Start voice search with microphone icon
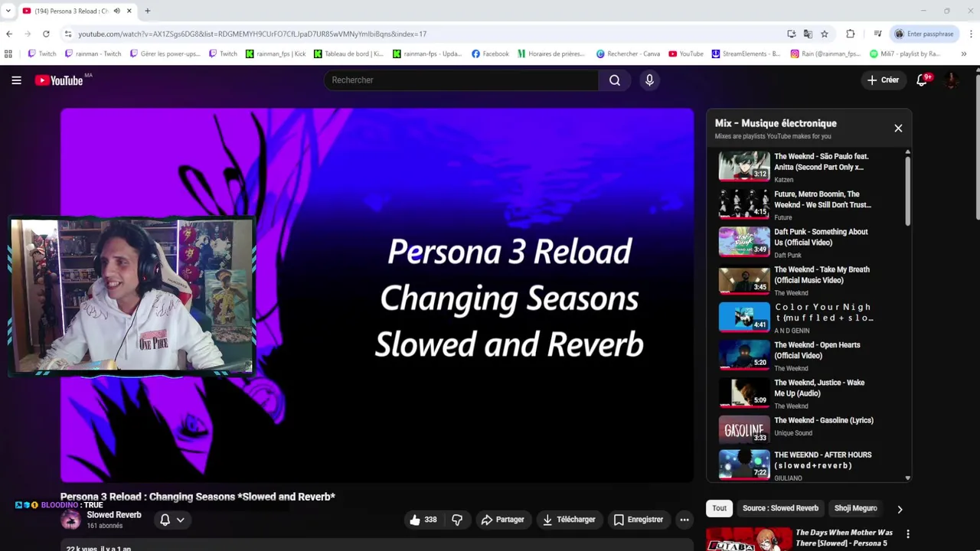The image size is (980, 551). (x=649, y=80)
